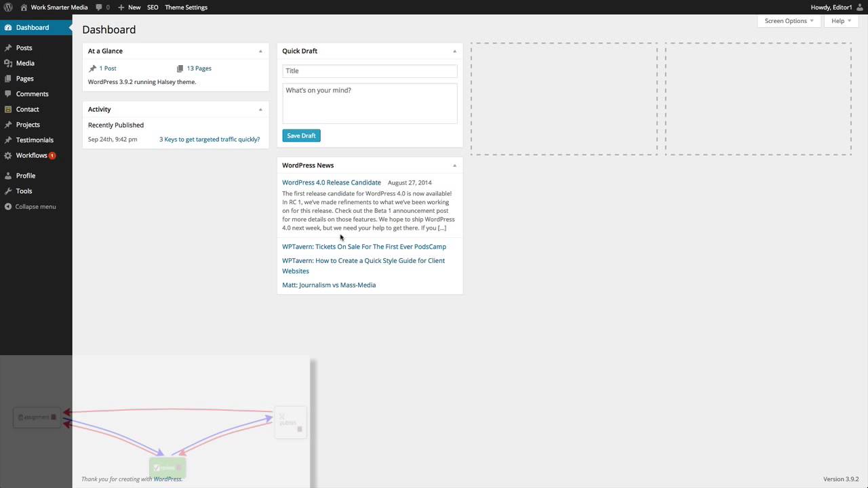Click the Comments speech bubble icon in the sidebar
Image resolution: width=868 pixels, height=488 pixels.
coord(8,94)
